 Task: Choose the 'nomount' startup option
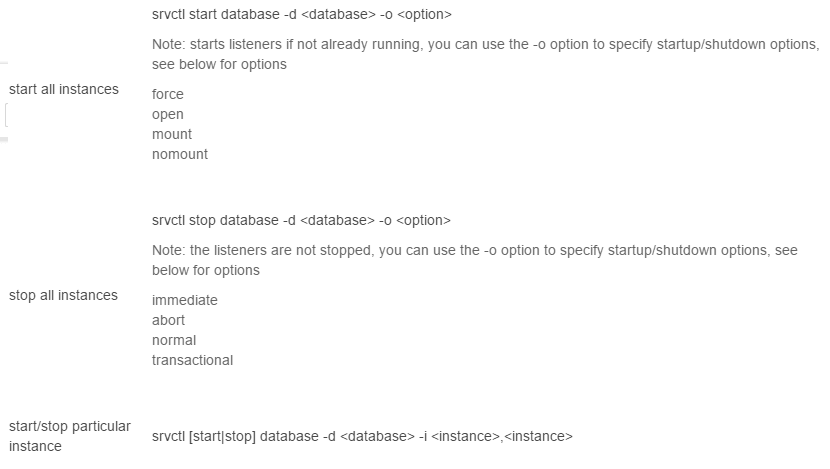point(180,155)
